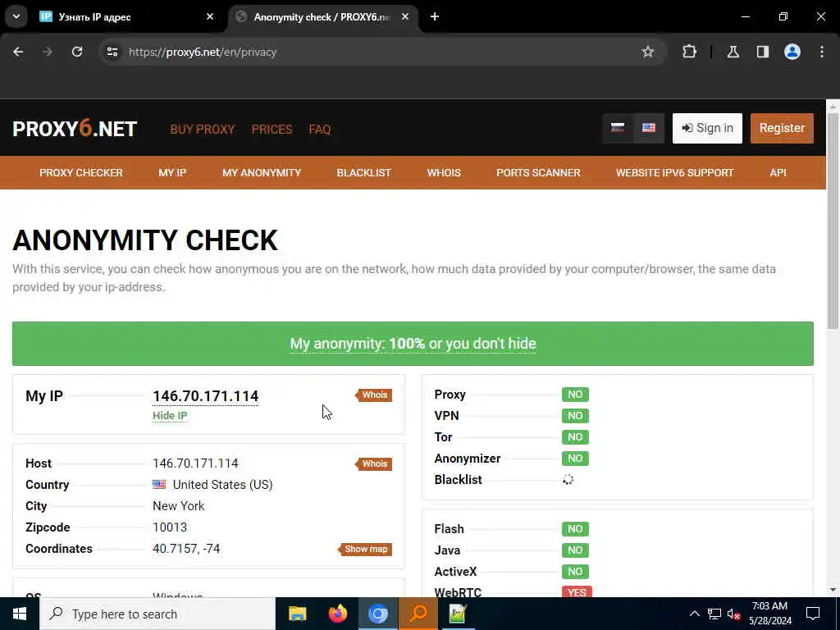Open Chrome Labs flask icon
Image resolution: width=840 pixels, height=630 pixels.
[x=733, y=52]
